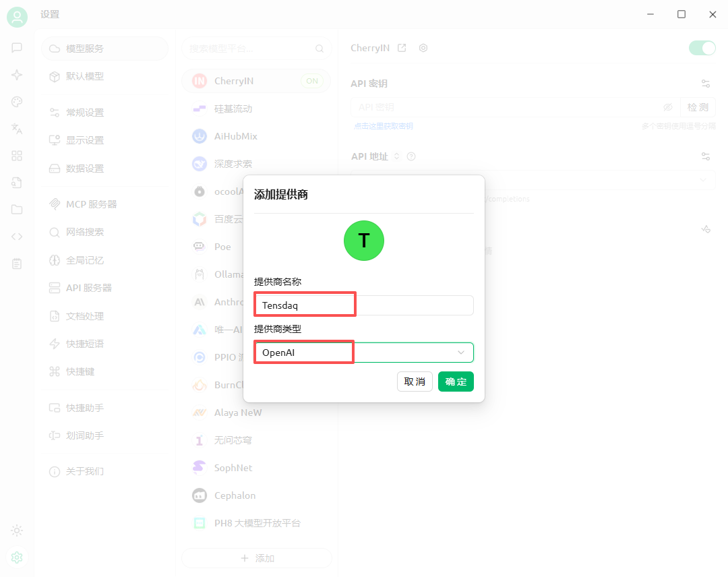
Task: Select SophNet in the provider list
Action: pos(256,468)
